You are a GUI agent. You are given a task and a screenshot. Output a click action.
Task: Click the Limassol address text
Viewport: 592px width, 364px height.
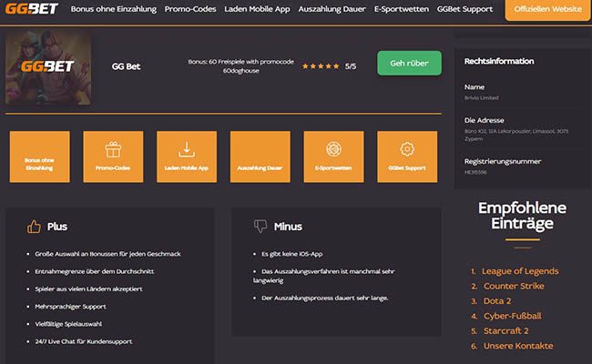point(516,135)
